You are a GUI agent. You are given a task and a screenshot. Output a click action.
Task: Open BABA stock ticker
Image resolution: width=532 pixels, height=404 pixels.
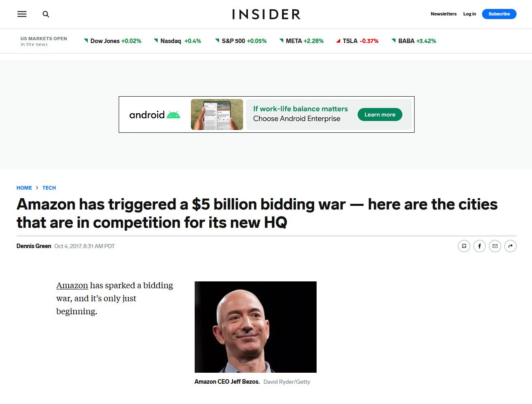click(x=414, y=41)
